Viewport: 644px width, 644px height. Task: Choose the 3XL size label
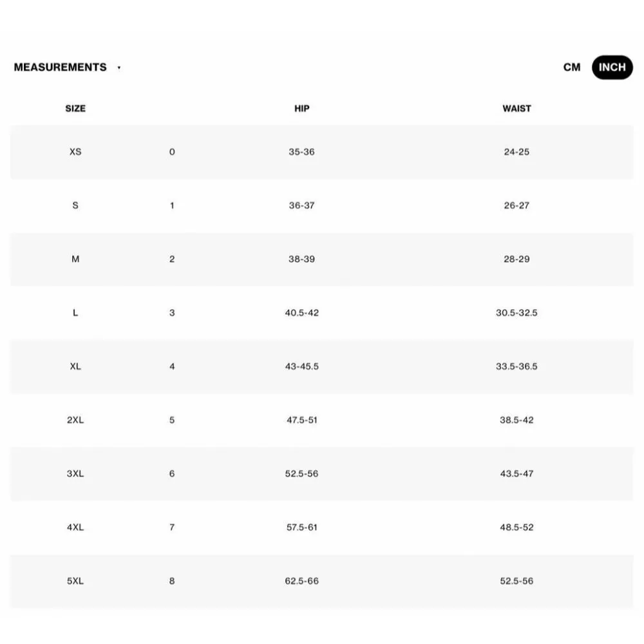click(x=75, y=473)
